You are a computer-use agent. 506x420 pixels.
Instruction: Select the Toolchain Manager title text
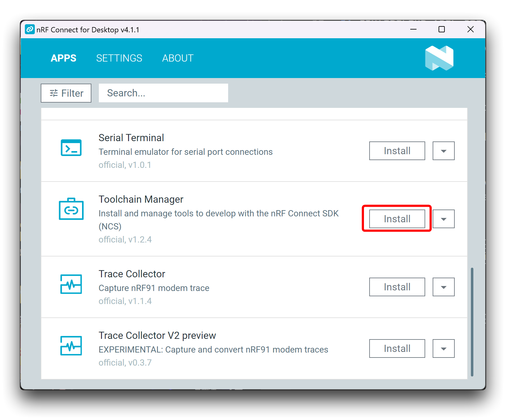(x=141, y=199)
